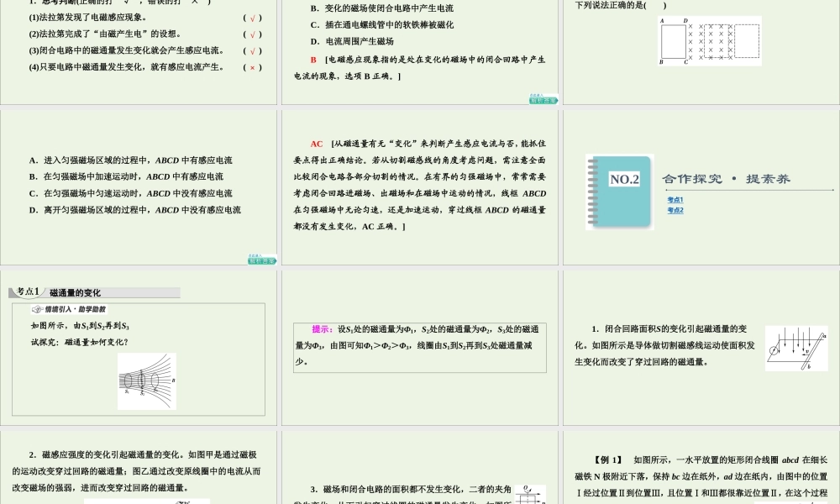
Task: Click the text 试探究:磁通量如何变化?
Action: click(79, 342)
